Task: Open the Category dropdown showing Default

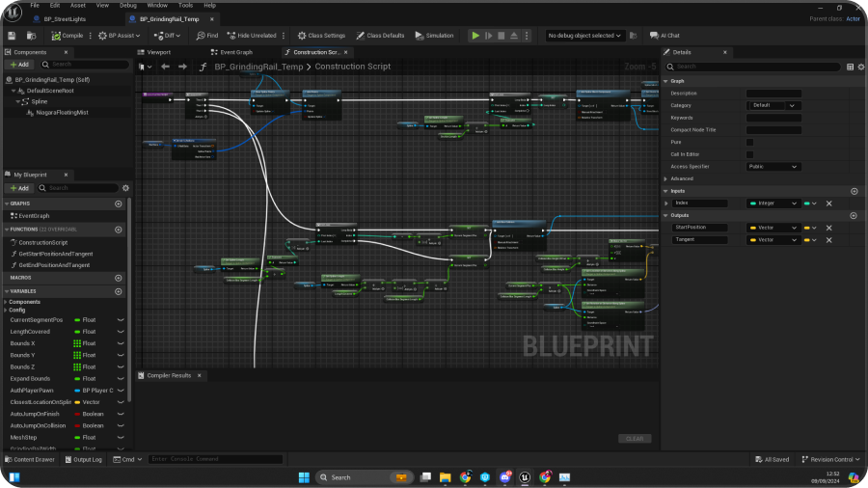Action: pos(773,105)
